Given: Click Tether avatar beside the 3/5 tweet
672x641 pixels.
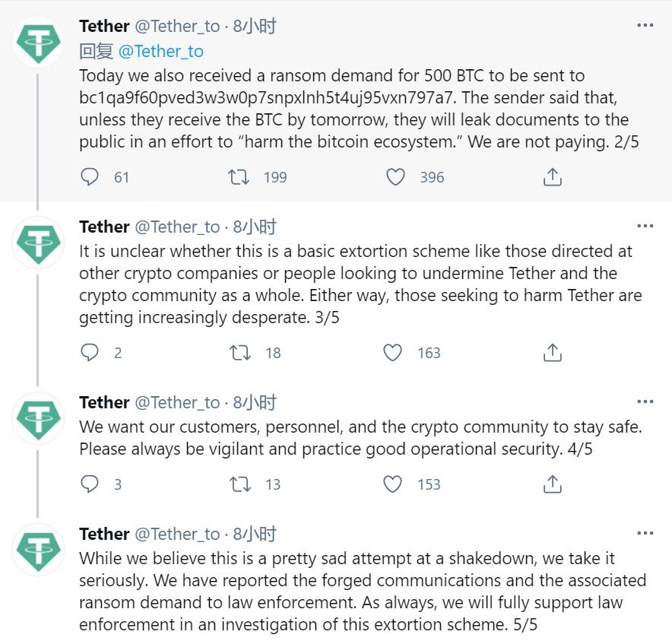Looking at the screenshot, I should tap(39, 242).
